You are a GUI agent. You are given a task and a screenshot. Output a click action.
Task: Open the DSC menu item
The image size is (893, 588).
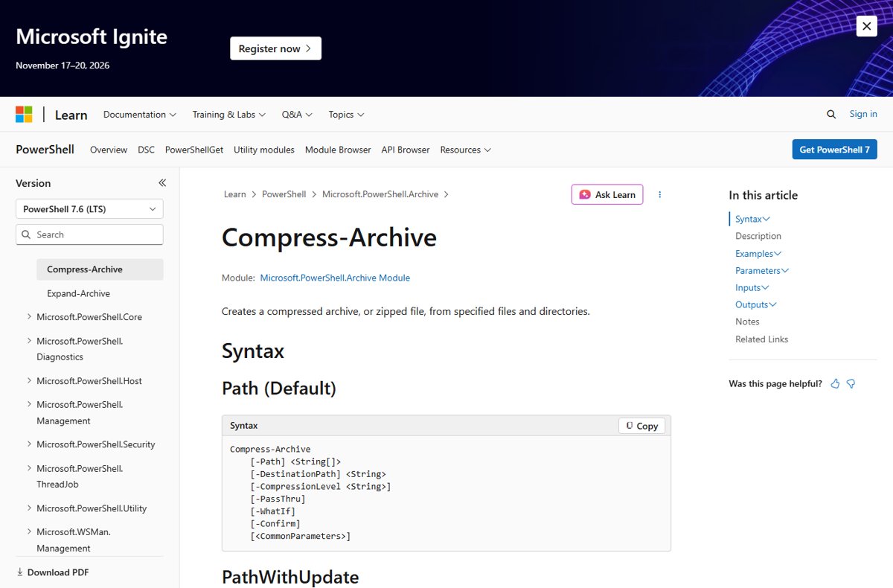click(147, 150)
